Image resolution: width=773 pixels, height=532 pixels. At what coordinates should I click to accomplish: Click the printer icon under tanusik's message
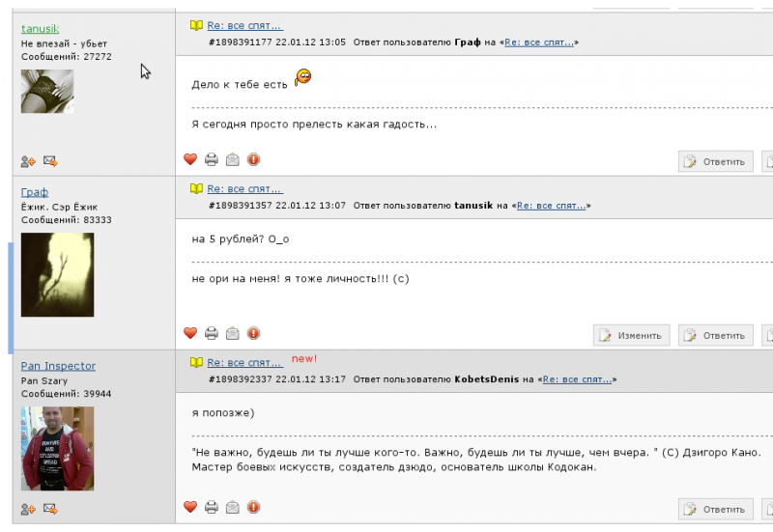pos(212,159)
